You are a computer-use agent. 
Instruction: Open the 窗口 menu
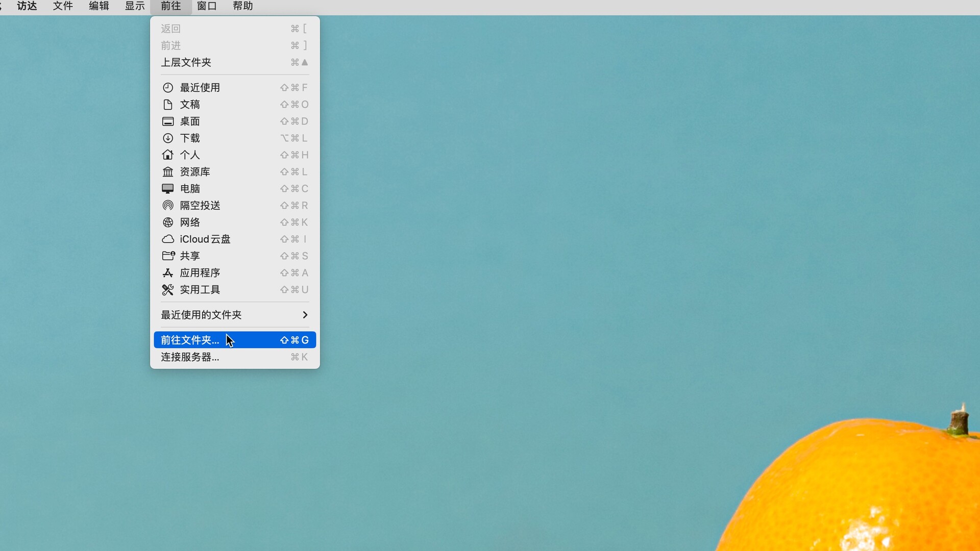[207, 6]
